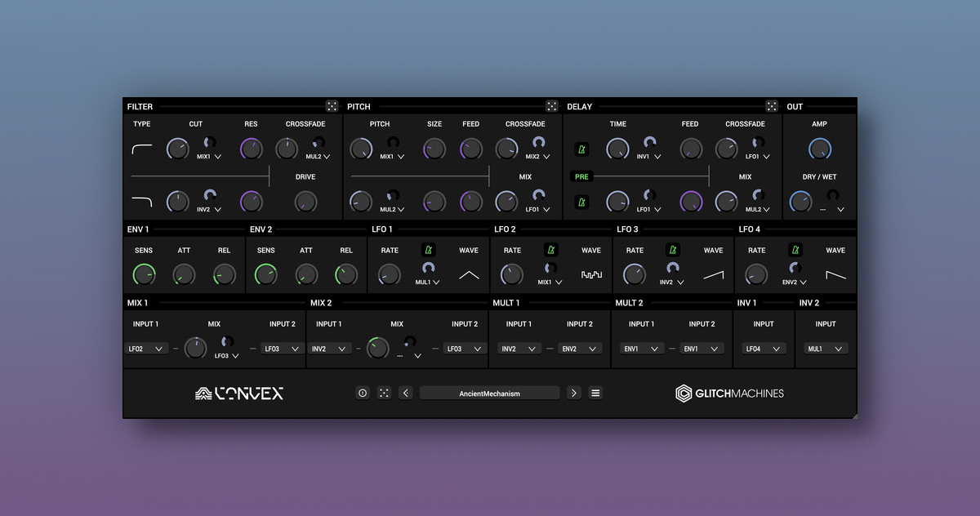
Task: Open the MIX 1 INPUT 1 LFO2 dropdown
Action: 147,349
